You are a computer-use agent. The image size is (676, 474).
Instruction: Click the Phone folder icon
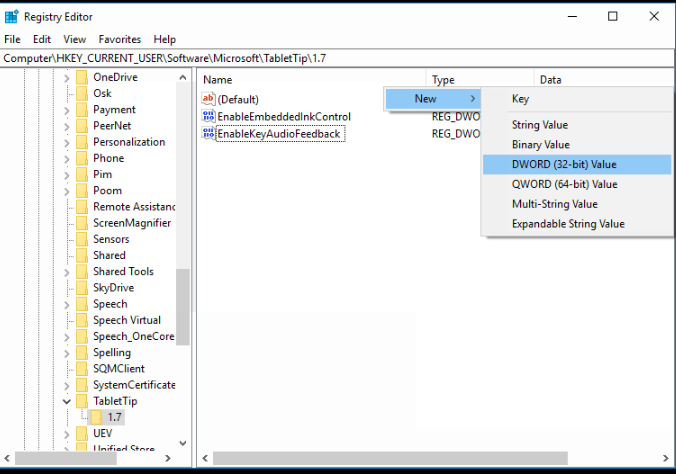pos(81,158)
